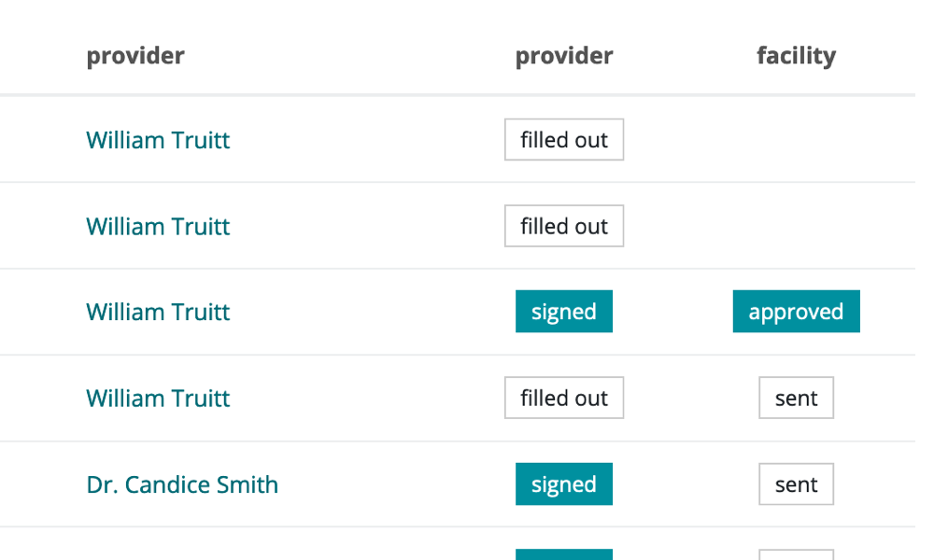Click the 'sent' badge in William Truitt's fourth row
The image size is (934, 560).
click(x=796, y=398)
